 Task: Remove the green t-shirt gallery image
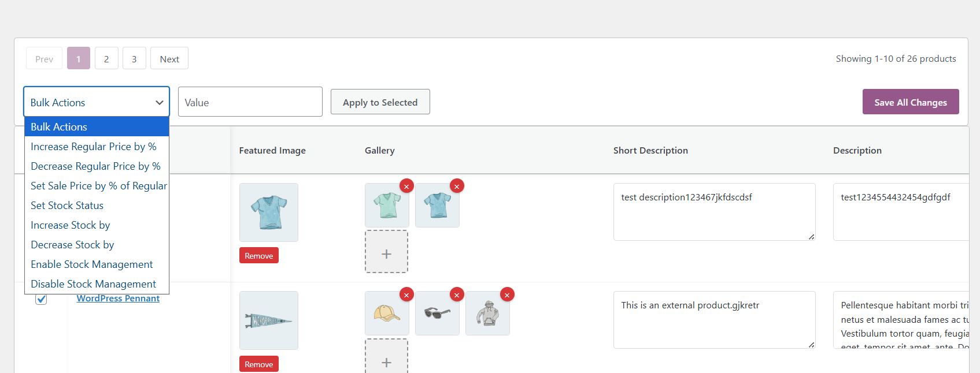(406, 186)
